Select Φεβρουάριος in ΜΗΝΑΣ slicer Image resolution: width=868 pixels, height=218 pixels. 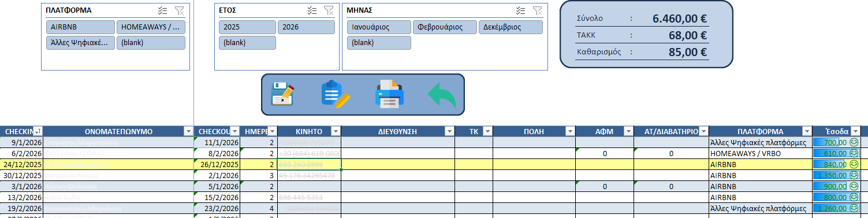(445, 27)
